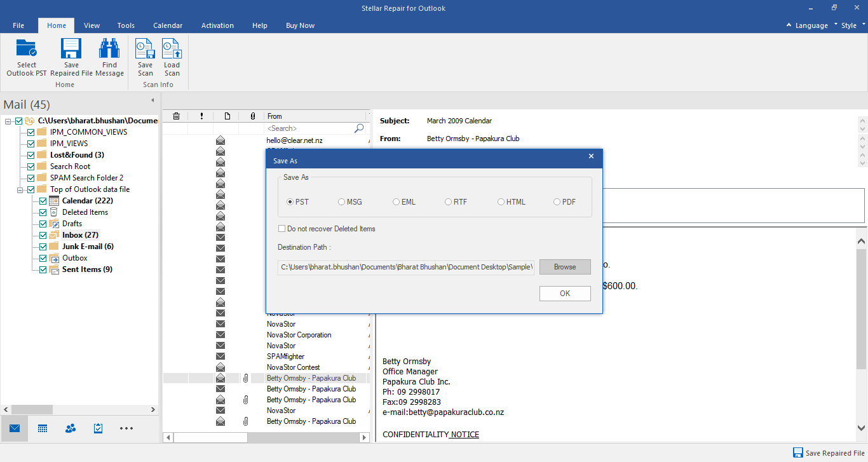868x462 pixels.
Task: Collapse the Top of Outlook data file node
Action: click(x=21, y=189)
